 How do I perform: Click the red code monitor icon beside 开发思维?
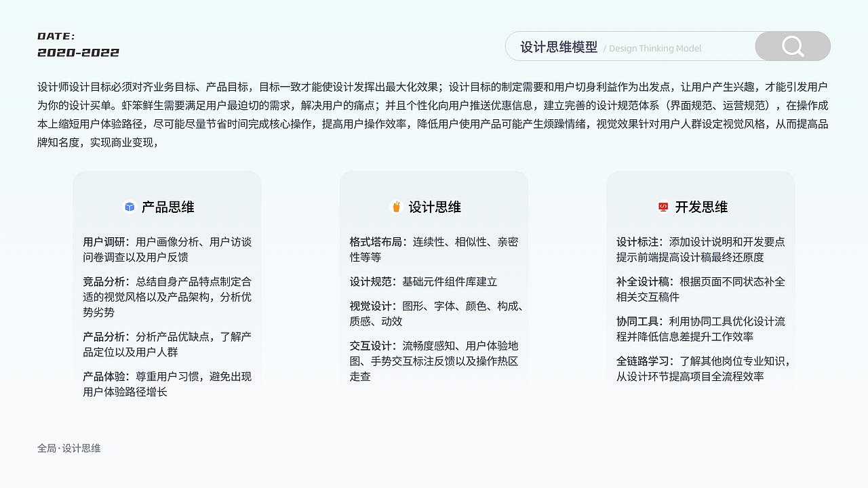coord(663,207)
